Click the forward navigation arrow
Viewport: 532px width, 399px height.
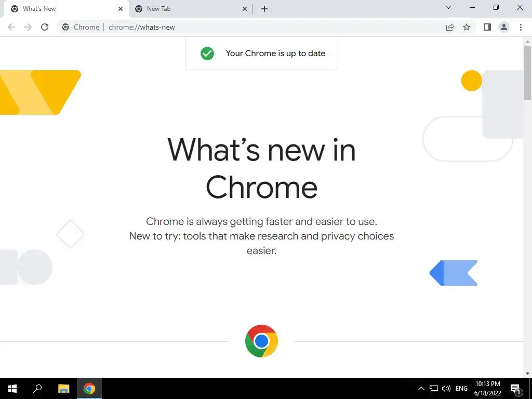(28, 27)
